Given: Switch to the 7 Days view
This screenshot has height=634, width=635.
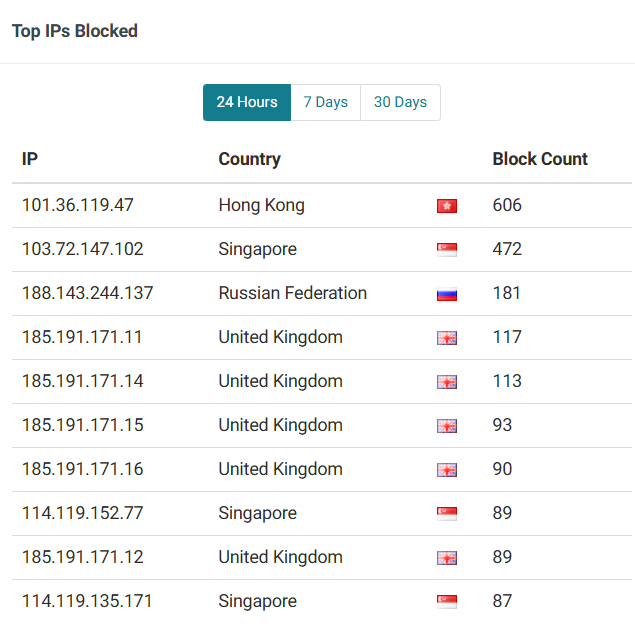Looking at the screenshot, I should (x=326, y=102).
